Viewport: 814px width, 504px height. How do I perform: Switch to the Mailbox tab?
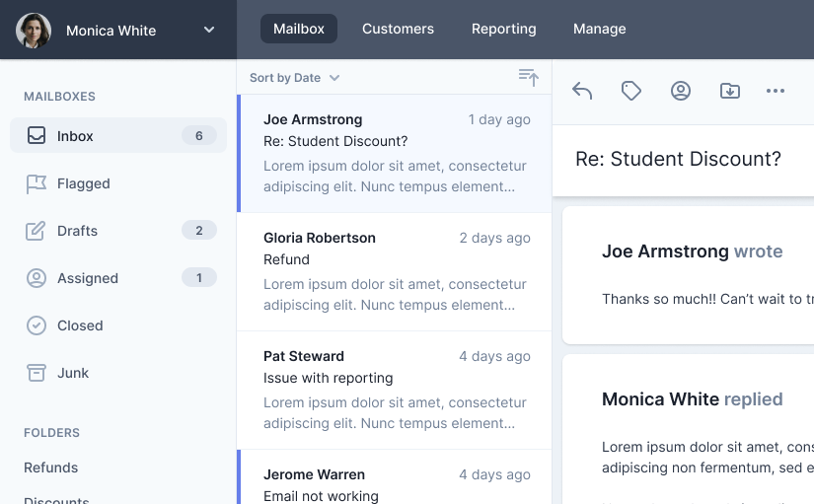[299, 29]
